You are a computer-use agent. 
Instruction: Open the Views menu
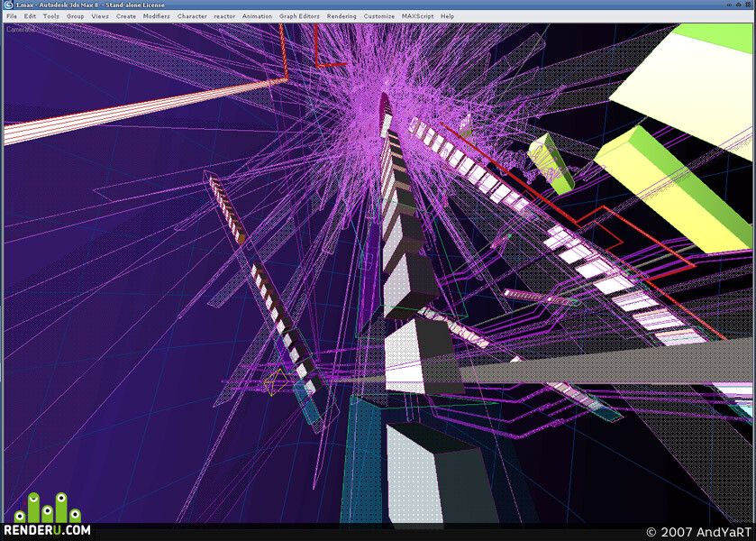(100, 16)
